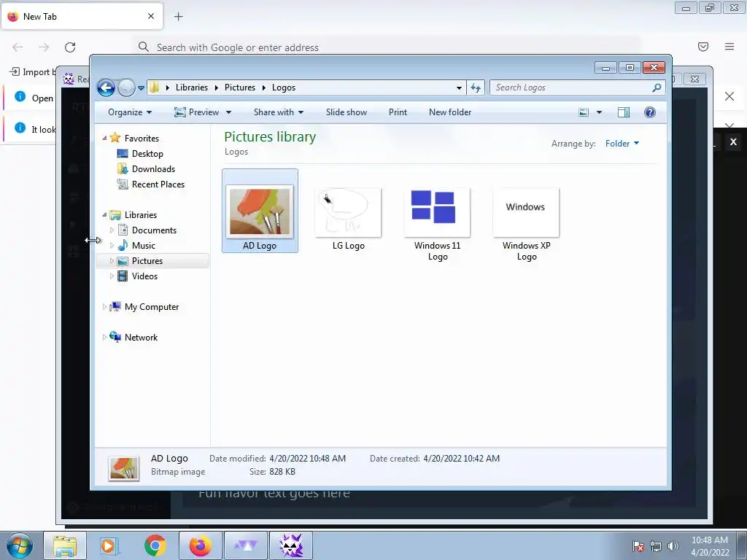747x560 pixels.
Task: Select Videos library
Action: coord(144,276)
